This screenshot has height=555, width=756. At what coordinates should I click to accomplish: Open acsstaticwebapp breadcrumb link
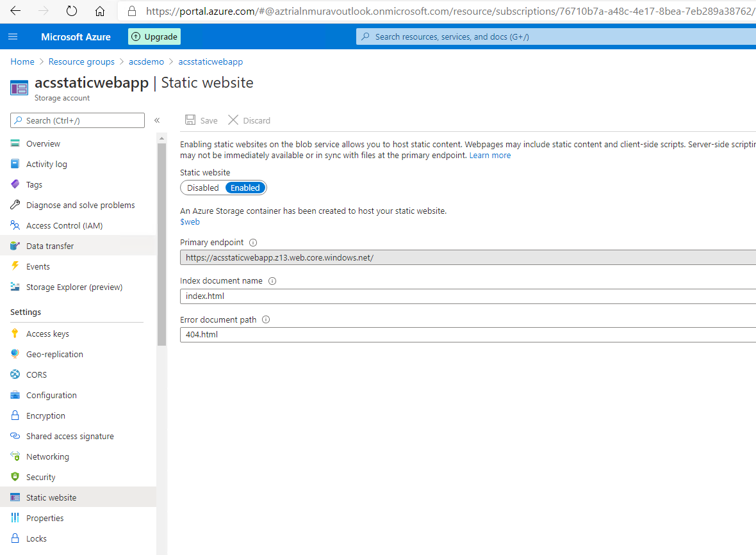coord(210,61)
